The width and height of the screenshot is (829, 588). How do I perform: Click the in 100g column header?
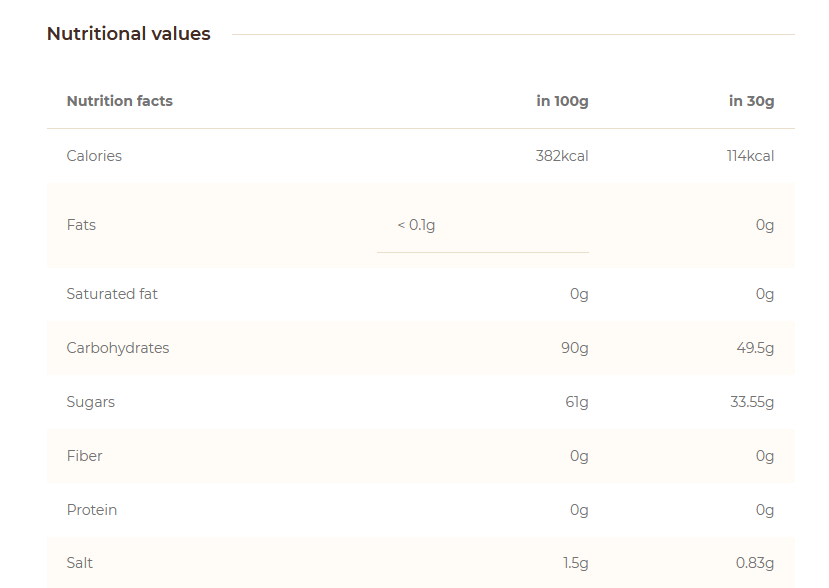pos(562,101)
